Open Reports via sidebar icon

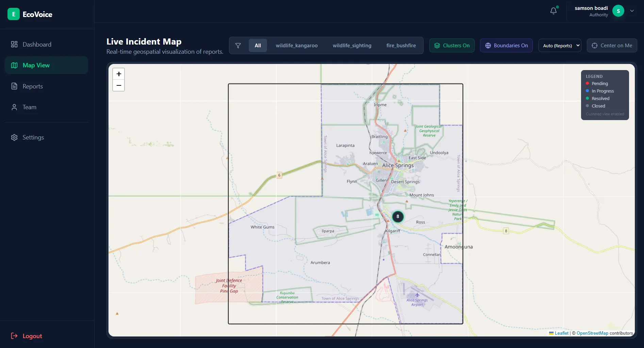(14, 86)
